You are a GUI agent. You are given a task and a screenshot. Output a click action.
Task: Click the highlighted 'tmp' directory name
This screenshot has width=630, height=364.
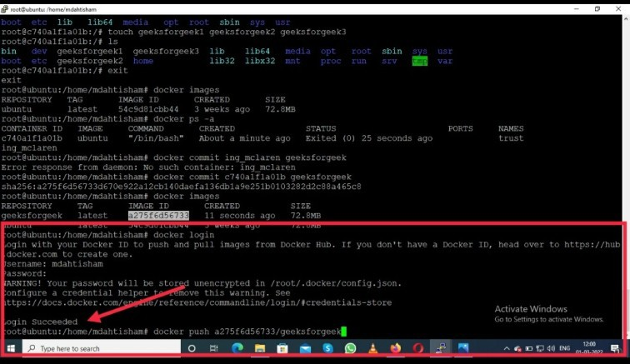pos(420,61)
